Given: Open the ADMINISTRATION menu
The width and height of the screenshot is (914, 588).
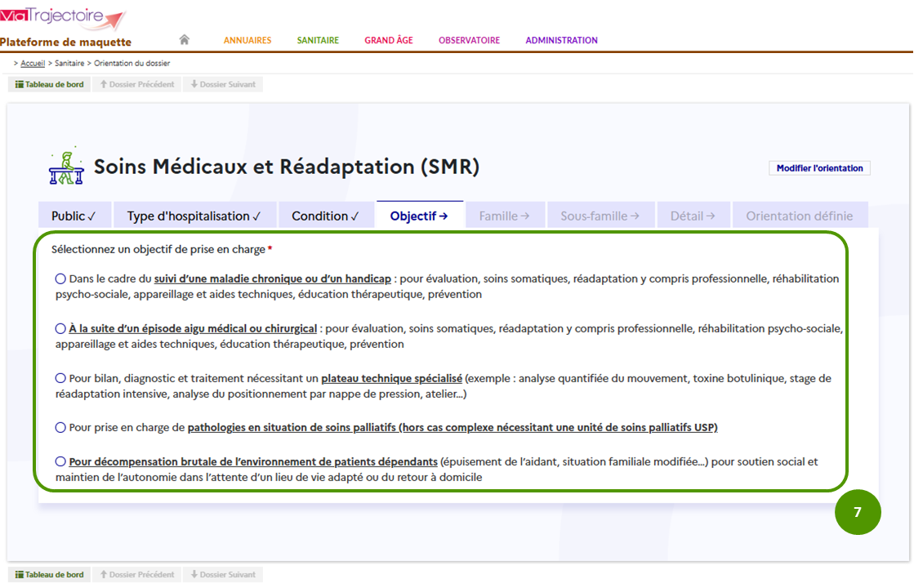Looking at the screenshot, I should tap(561, 40).
